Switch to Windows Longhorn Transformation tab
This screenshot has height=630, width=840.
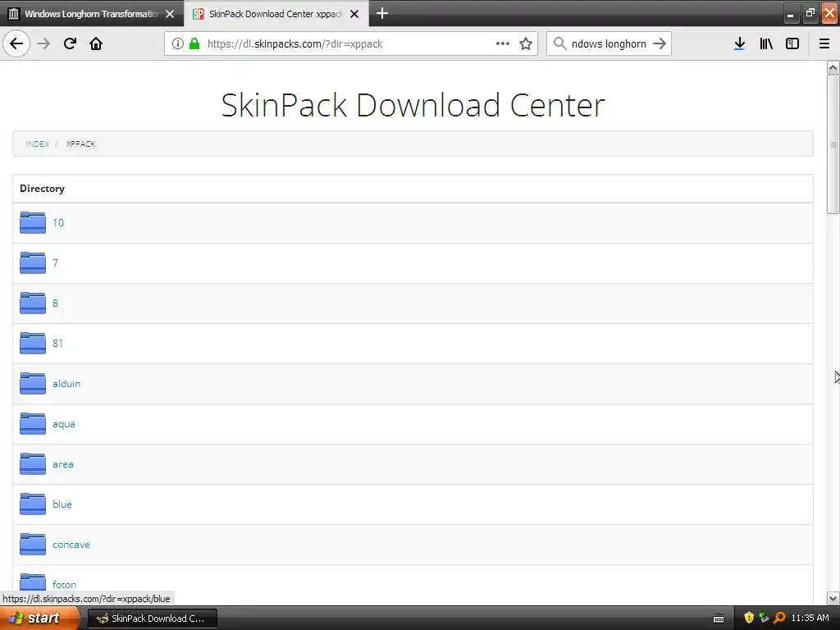pyautogui.click(x=92, y=14)
